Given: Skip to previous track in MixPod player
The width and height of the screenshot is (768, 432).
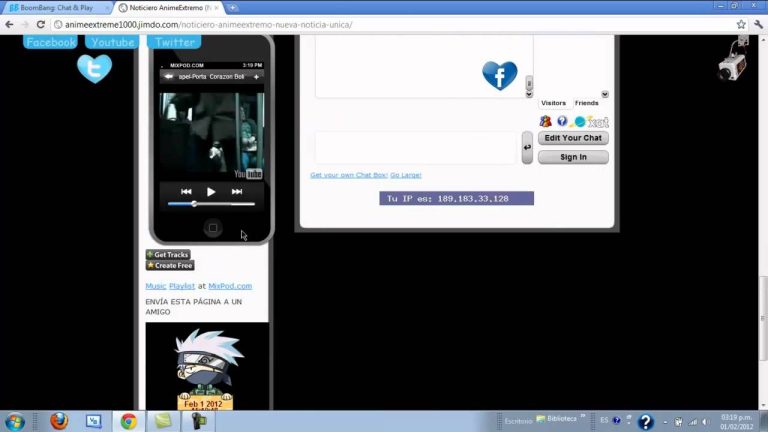Looking at the screenshot, I should 186,192.
